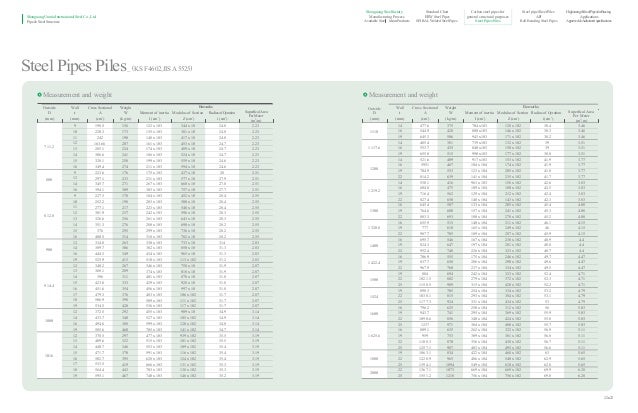Click the company name in the page header
The image size is (638, 413).
click(61, 17)
